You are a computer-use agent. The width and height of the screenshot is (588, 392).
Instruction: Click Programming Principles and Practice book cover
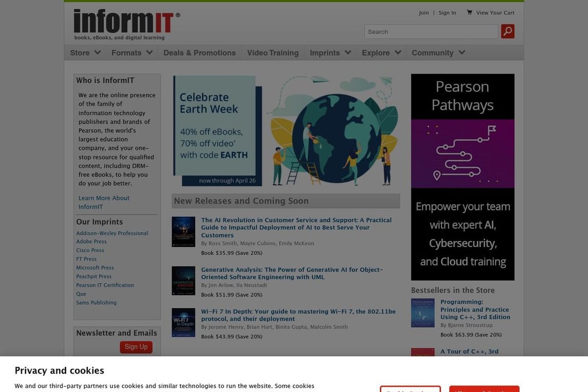(x=423, y=313)
